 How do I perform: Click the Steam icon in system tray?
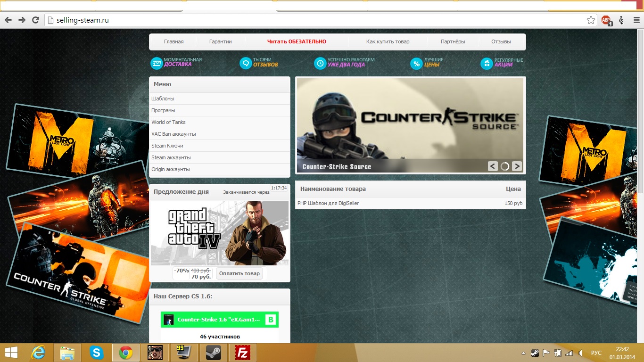[x=535, y=353]
